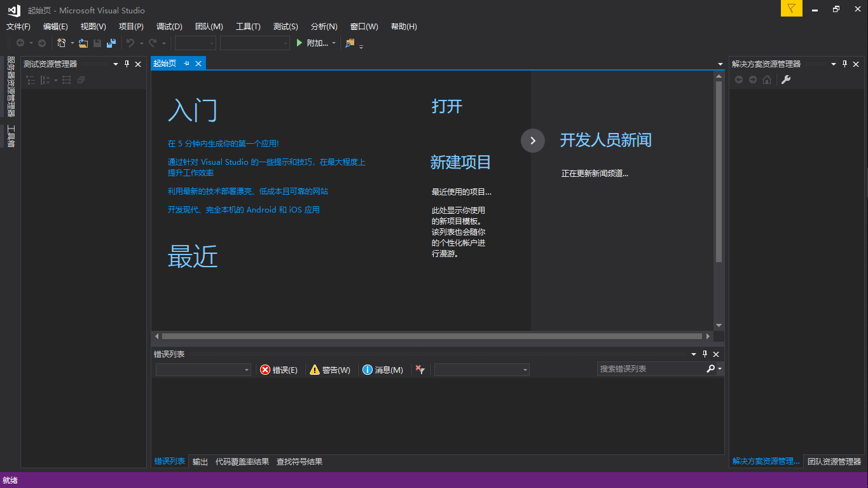Open the 测试资源管理器 window options dropdown
868x488 pixels.
pyautogui.click(x=116, y=64)
